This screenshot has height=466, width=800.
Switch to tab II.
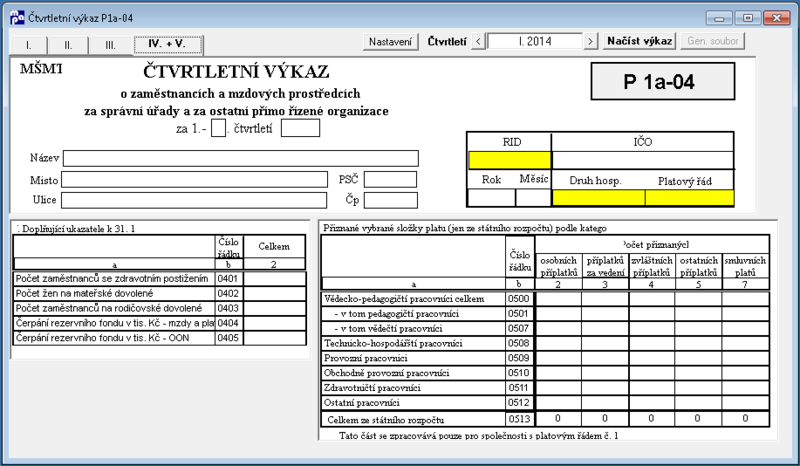(68, 45)
